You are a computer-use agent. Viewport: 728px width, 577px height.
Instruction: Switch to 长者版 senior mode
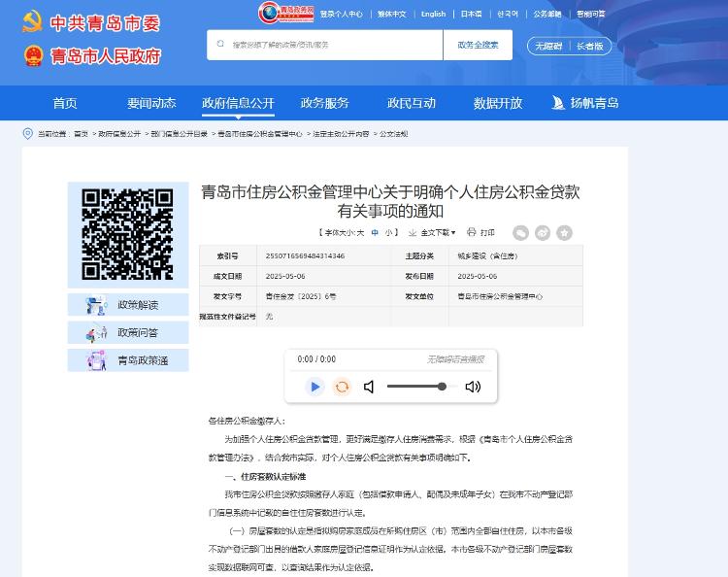tap(589, 46)
